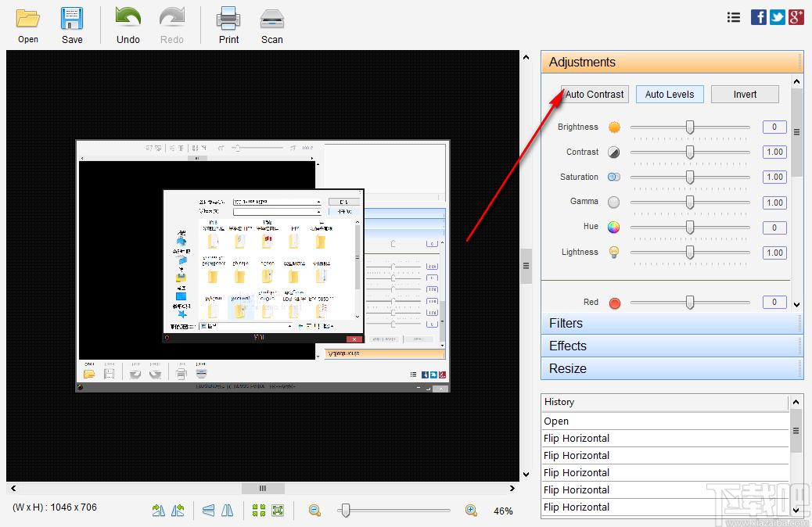Click History list scroll up arrow
The width and height of the screenshot is (812, 527).
pos(796,402)
